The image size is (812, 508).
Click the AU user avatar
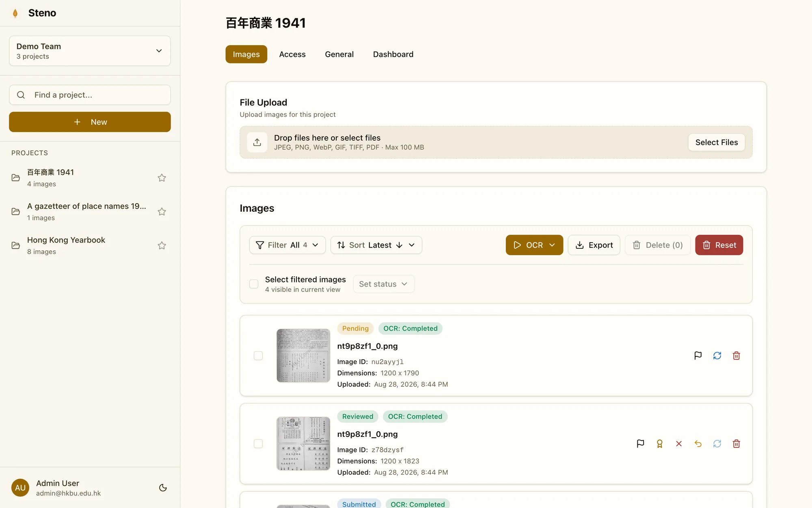[20, 488]
